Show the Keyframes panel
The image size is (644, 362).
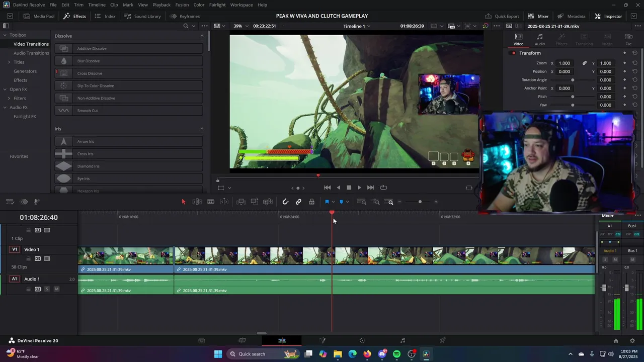185,16
